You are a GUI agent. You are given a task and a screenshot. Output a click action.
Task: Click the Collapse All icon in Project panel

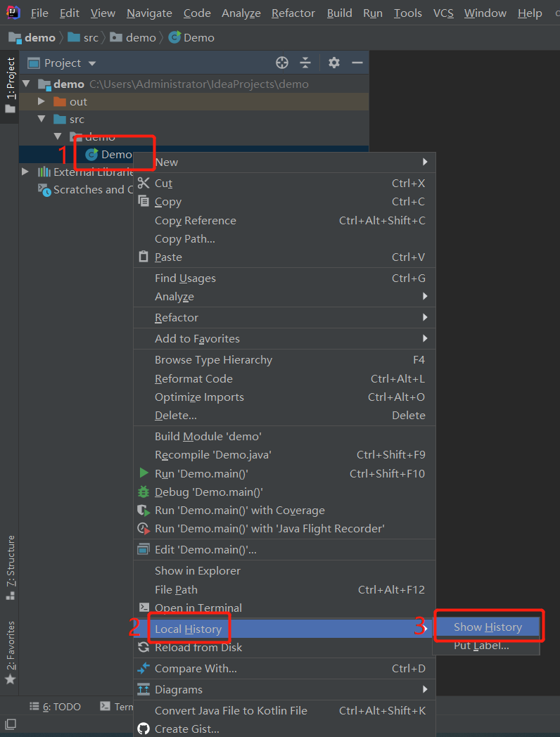305,63
